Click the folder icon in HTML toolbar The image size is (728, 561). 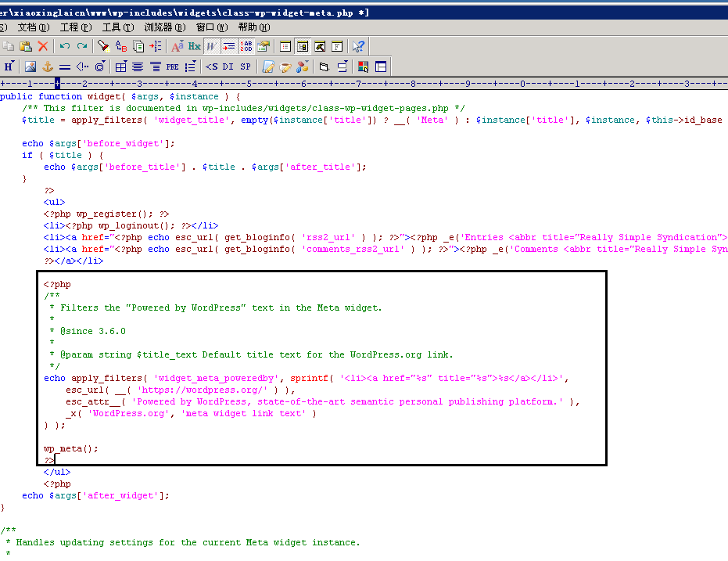click(x=324, y=67)
